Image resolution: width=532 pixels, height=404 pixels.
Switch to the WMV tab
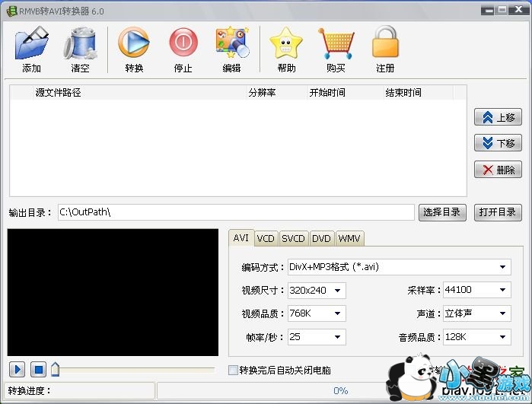[x=349, y=238]
